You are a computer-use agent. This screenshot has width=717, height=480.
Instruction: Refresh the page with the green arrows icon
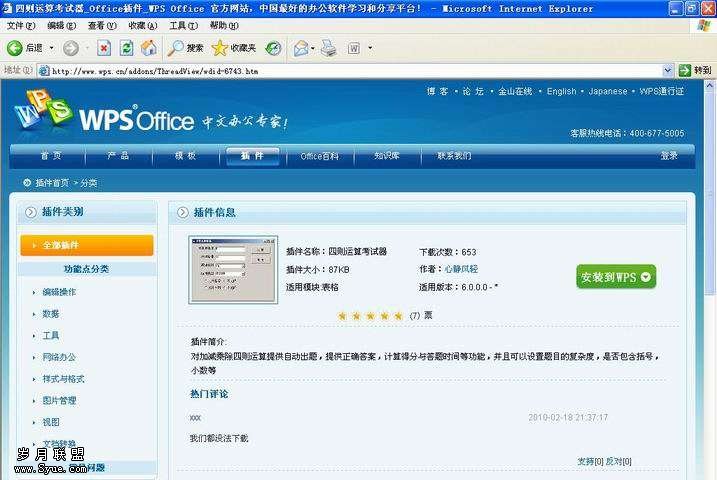126,48
